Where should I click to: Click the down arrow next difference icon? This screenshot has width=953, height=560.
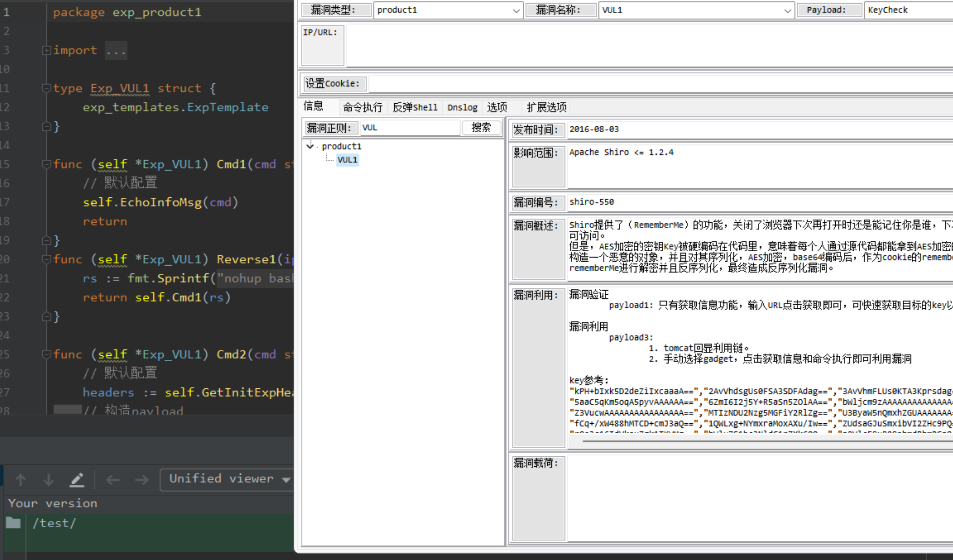49,480
